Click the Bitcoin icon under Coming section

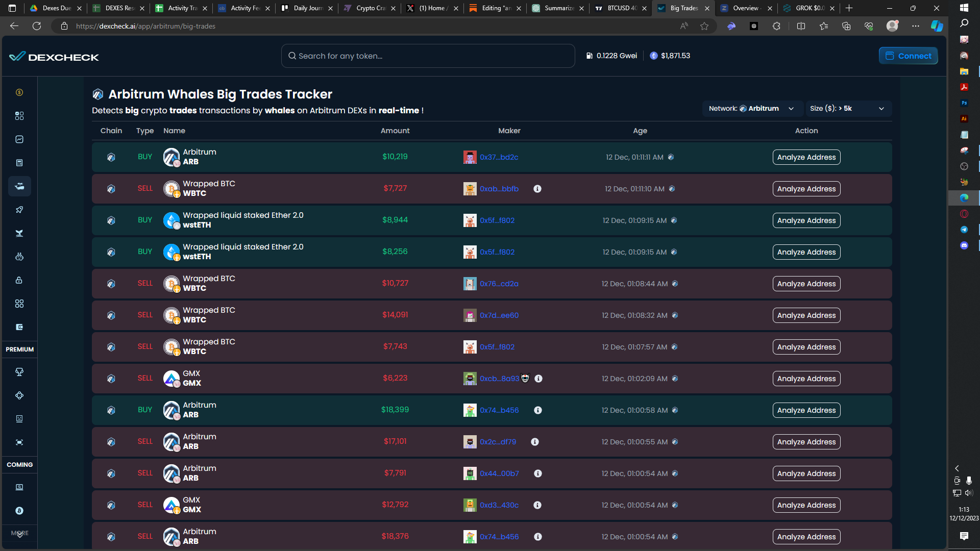click(x=19, y=511)
